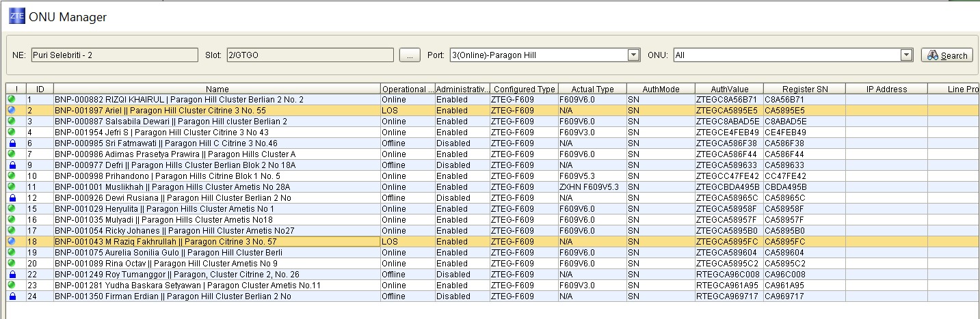This screenshot has height=319, width=980.
Task: Click the NE field Puri Selebriti - 2
Action: (114, 55)
